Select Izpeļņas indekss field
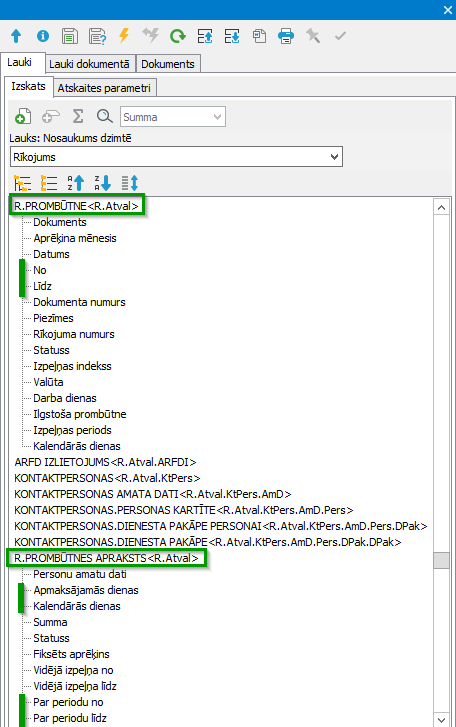 pyautogui.click(x=72, y=366)
